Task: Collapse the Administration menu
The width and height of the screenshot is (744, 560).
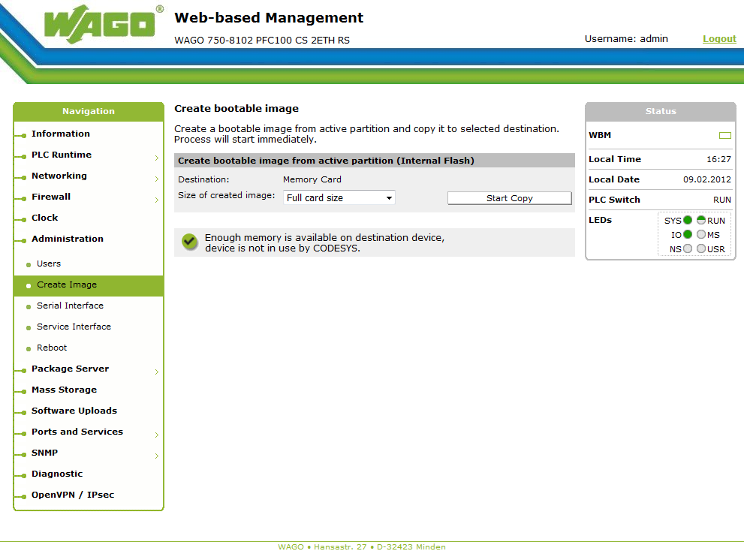Action: tap(68, 239)
